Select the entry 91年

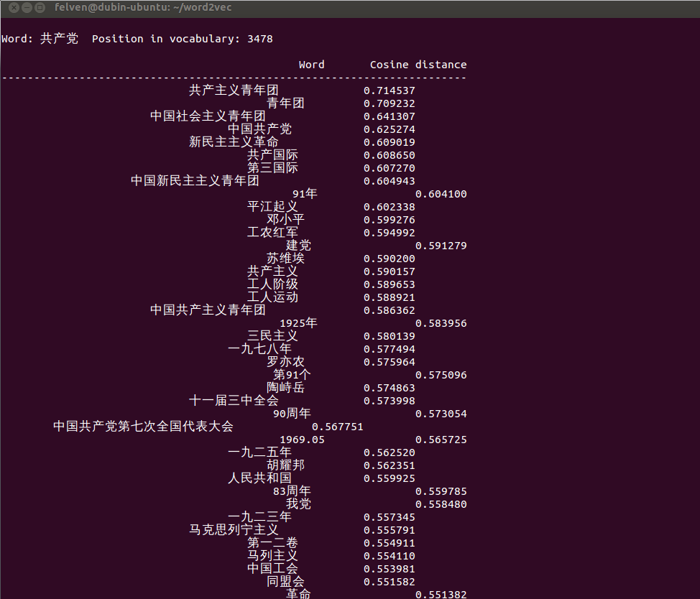305,194
